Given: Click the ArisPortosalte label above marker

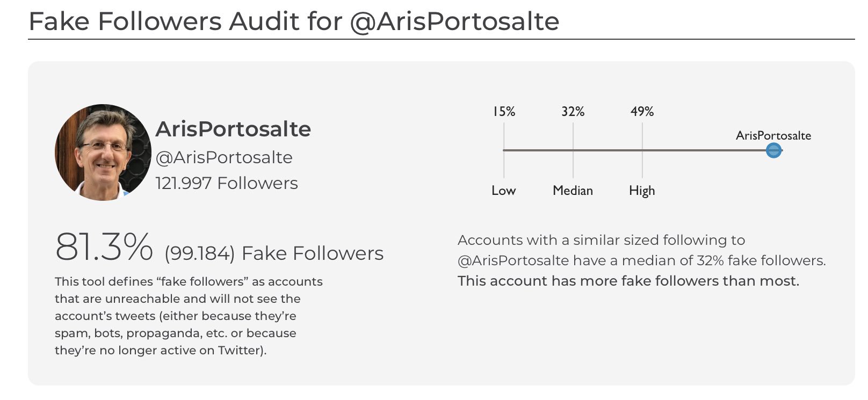Looking at the screenshot, I should coord(773,135).
